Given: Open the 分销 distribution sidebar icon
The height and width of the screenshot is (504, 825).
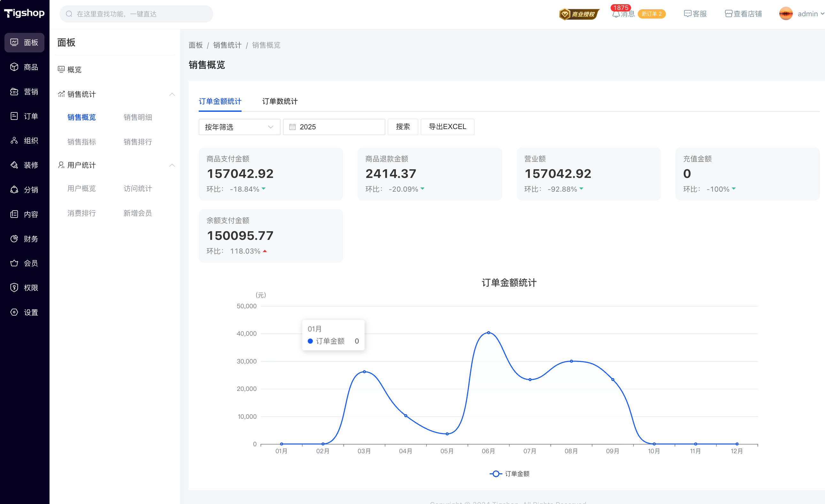Looking at the screenshot, I should (x=14, y=190).
